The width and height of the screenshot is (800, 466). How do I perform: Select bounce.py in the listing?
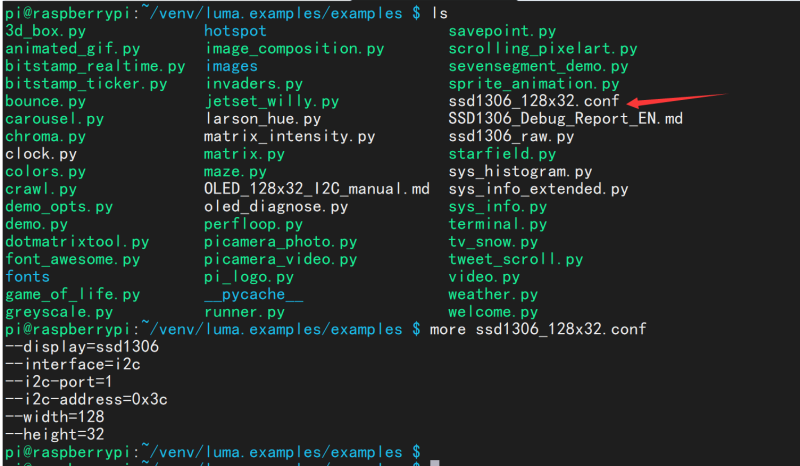coord(45,101)
